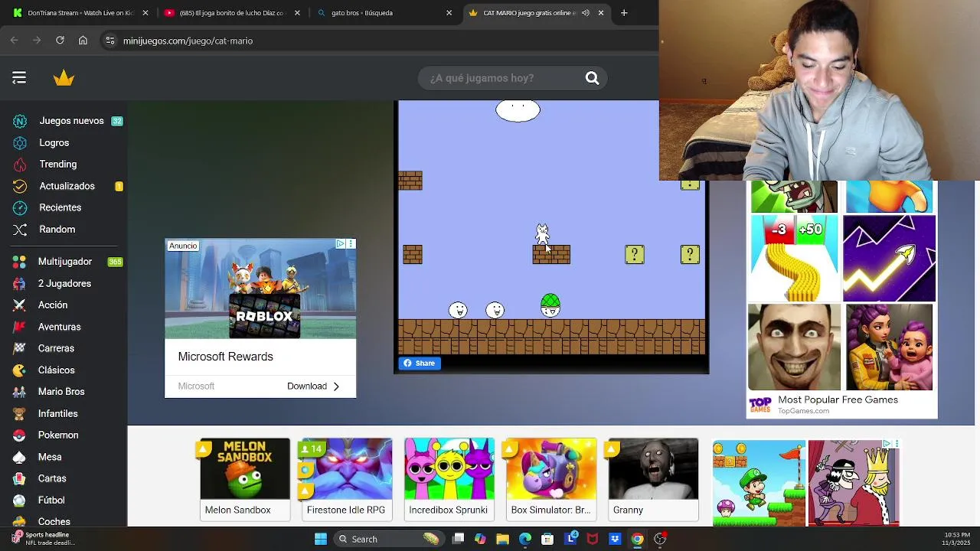Click Most Popular Free Games link
This screenshot has width=980, height=551.
[838, 399]
